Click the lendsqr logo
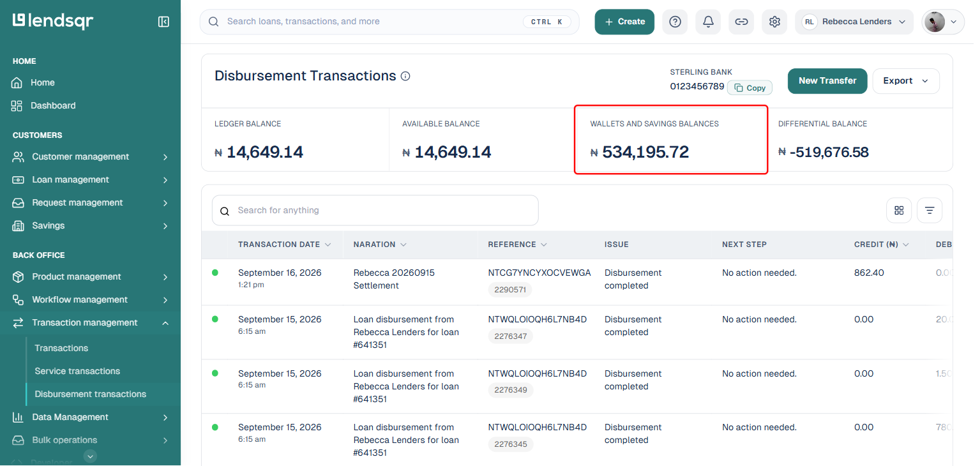 point(53,21)
